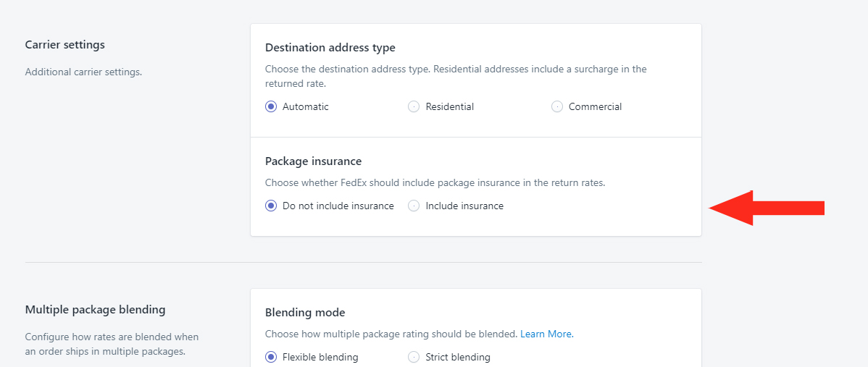Click the Additional carrier settings description
Image resolution: width=868 pixels, height=367 pixels.
pos(83,72)
